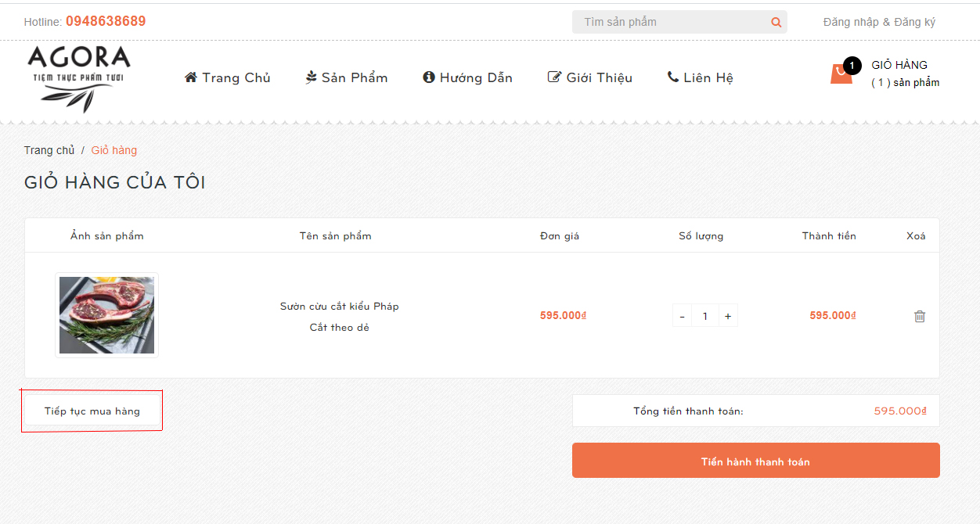Open the shopping cart bag icon
Screen dimensions: 980x524
(x=841, y=74)
